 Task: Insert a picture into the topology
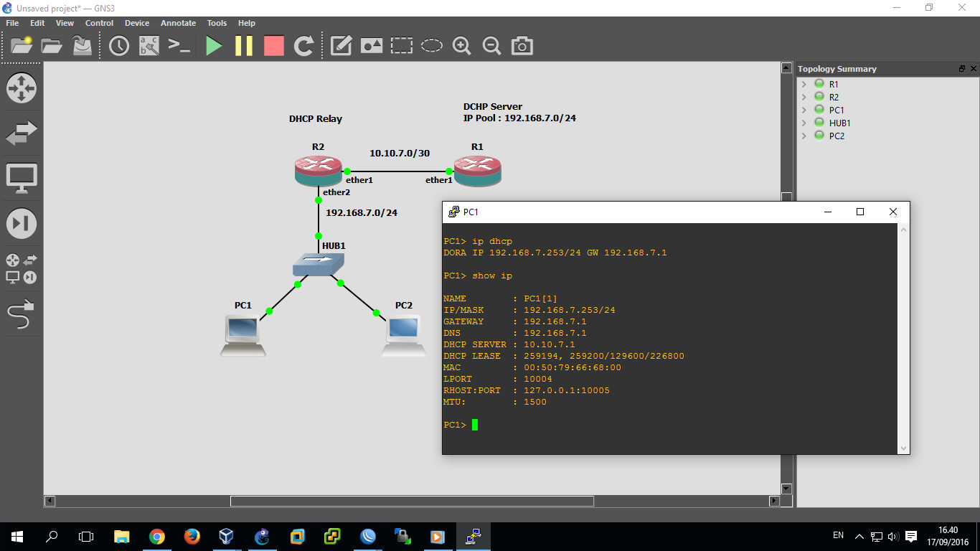pyautogui.click(x=370, y=45)
